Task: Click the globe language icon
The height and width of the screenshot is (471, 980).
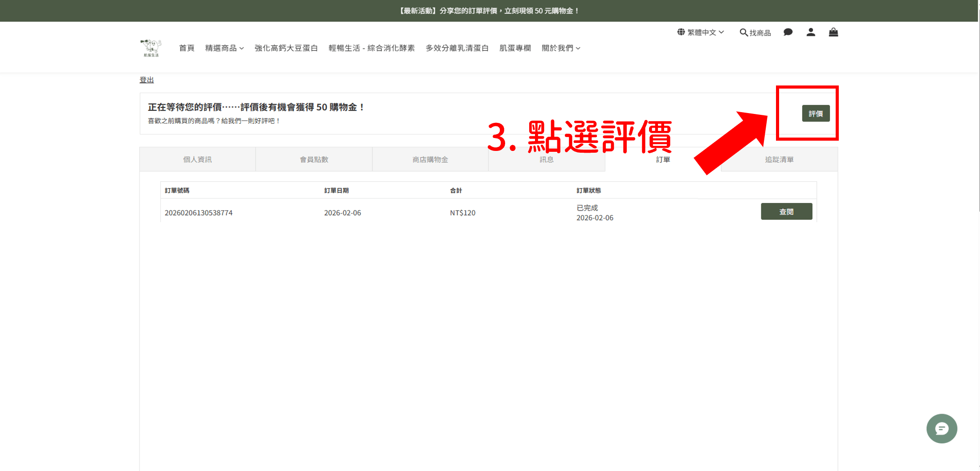Action: coord(681,32)
